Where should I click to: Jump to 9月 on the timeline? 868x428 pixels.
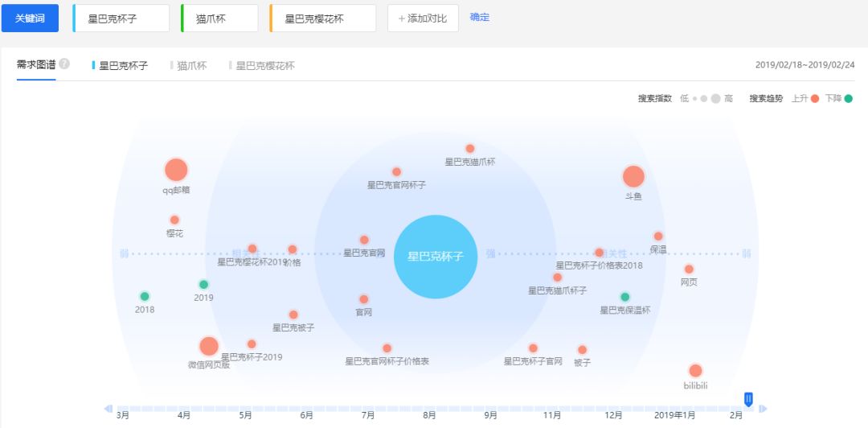(490, 415)
